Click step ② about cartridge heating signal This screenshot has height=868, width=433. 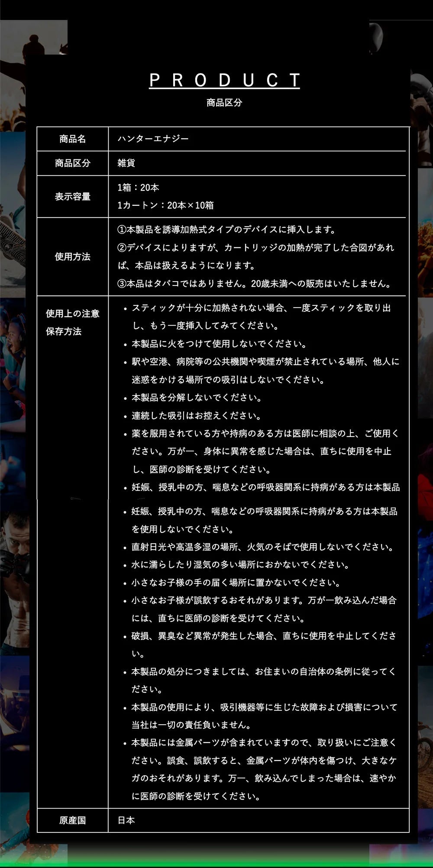pyautogui.click(x=256, y=256)
